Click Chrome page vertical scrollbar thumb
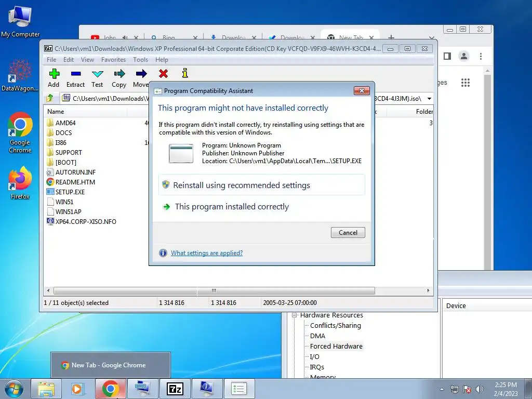 [487, 172]
